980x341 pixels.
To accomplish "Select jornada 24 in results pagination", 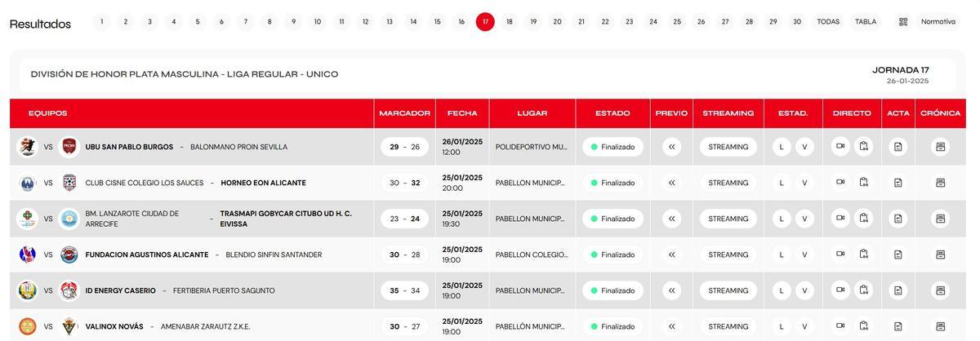I will pos(653,22).
